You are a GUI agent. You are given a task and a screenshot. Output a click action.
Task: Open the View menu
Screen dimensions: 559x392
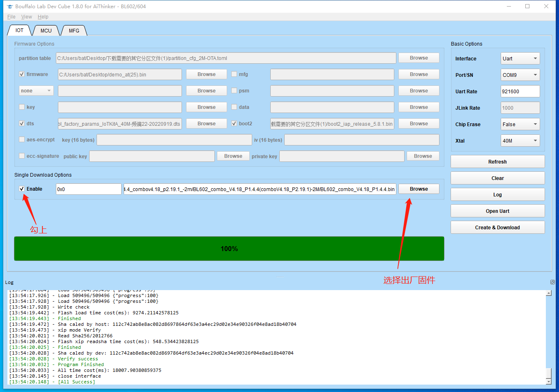pyautogui.click(x=27, y=17)
